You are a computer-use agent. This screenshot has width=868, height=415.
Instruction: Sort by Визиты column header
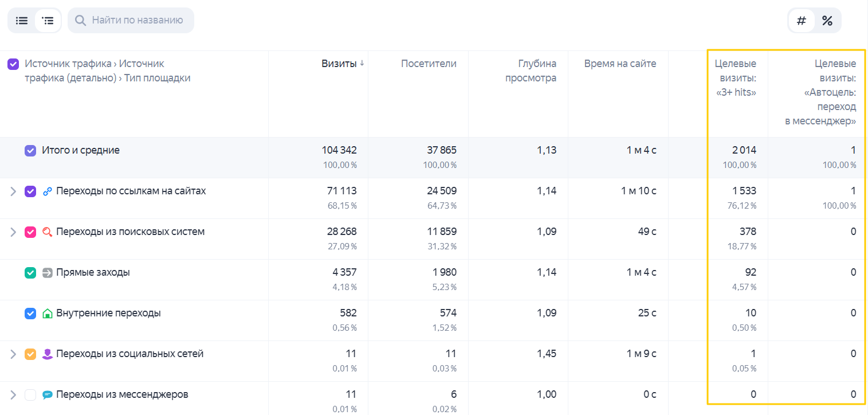pos(339,64)
